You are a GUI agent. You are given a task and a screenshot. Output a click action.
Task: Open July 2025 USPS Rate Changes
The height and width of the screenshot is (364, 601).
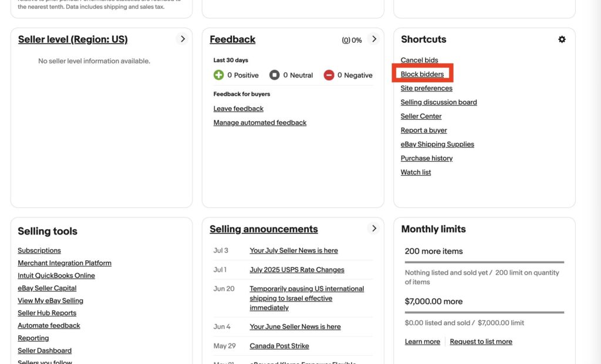(x=297, y=270)
